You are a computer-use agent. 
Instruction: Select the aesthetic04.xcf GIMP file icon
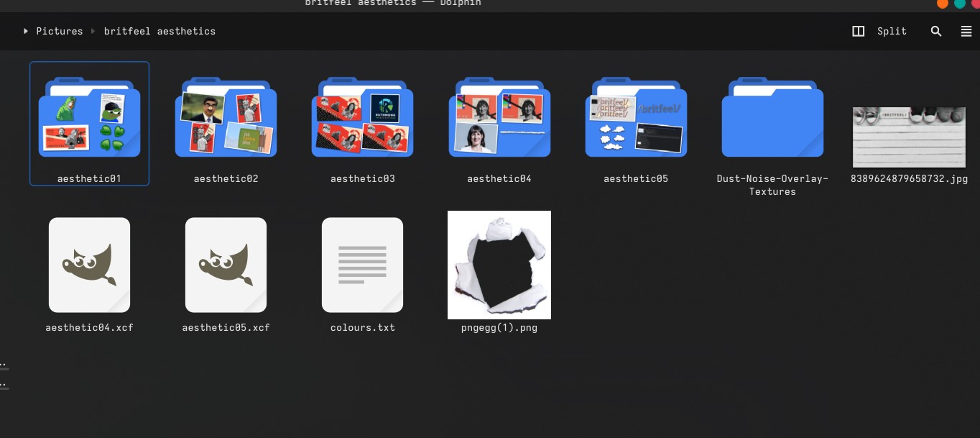point(89,265)
